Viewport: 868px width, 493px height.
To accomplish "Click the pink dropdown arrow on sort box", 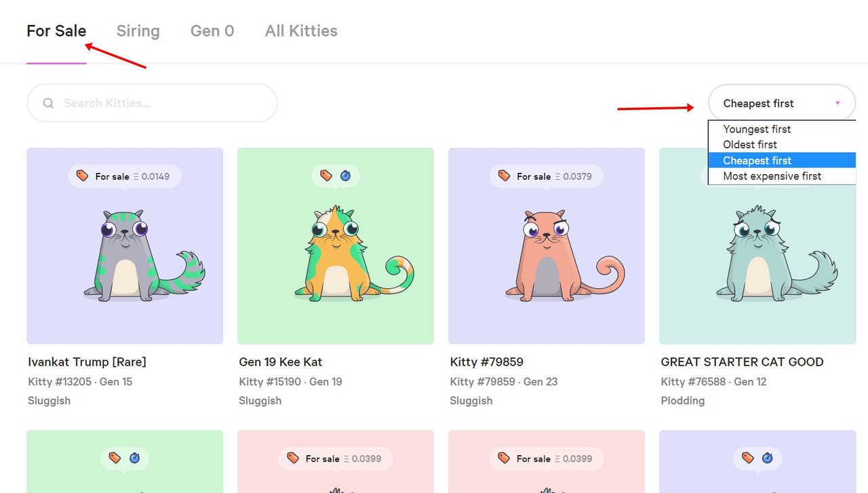I will click(x=837, y=103).
